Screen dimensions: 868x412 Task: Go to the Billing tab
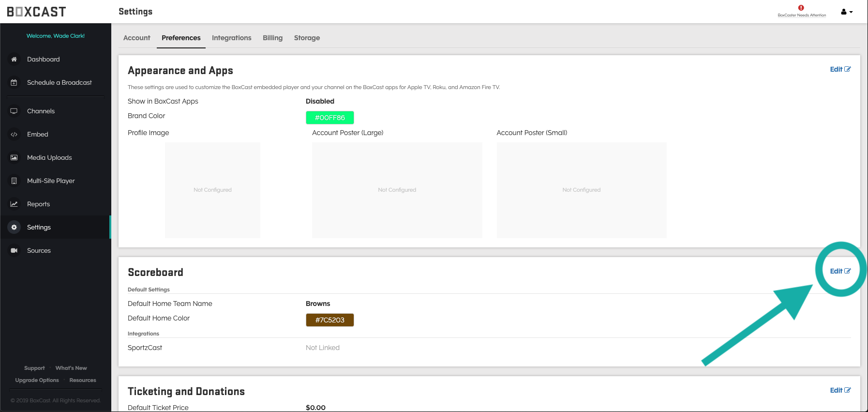(x=272, y=38)
